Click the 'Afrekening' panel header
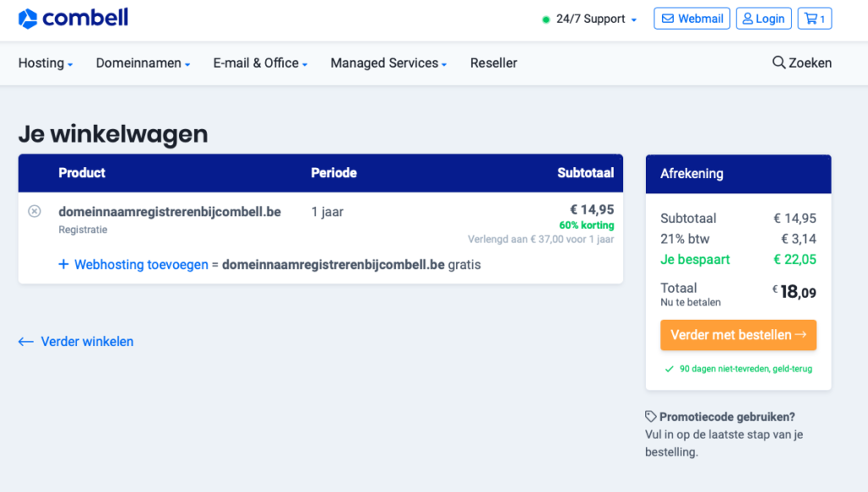 point(738,174)
